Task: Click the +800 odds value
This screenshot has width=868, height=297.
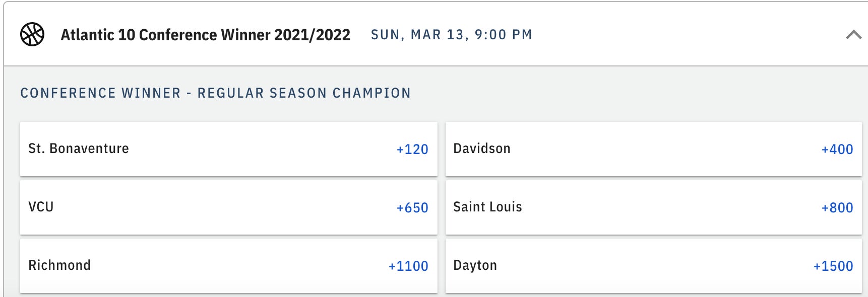Action: (837, 208)
